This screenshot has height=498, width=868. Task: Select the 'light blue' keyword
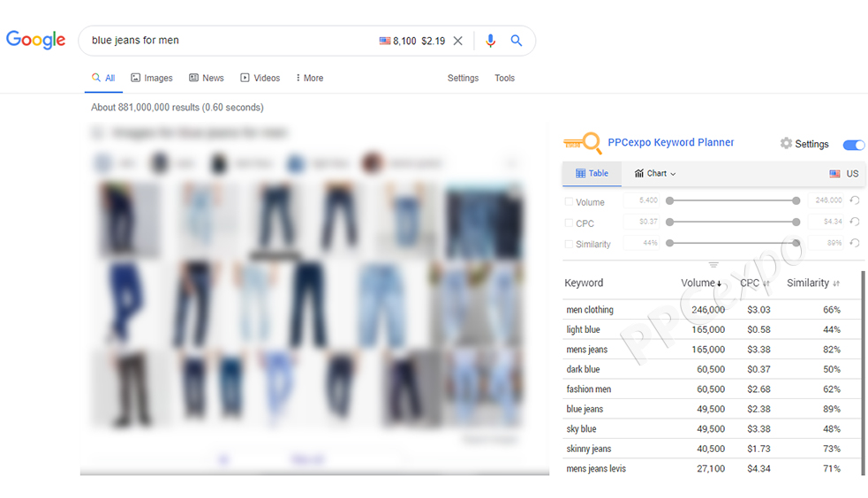pyautogui.click(x=583, y=329)
